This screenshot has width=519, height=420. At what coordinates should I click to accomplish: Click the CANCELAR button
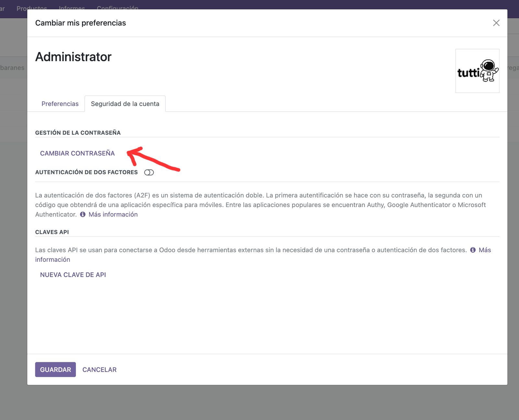(x=99, y=369)
